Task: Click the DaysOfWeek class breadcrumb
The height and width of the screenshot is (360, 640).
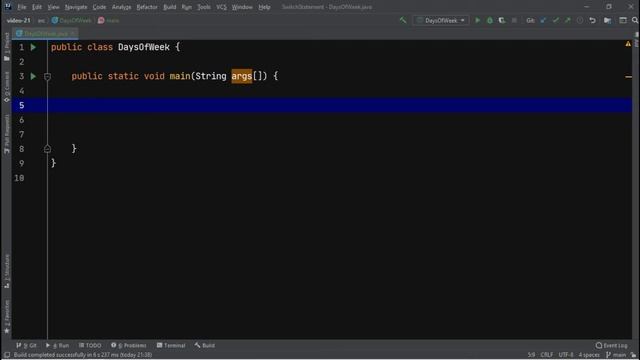Action: click(x=72, y=20)
